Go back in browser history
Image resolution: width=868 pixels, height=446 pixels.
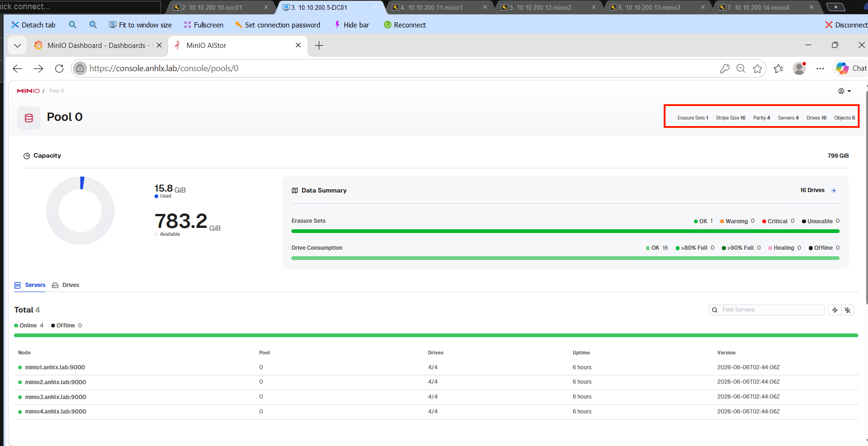18,68
